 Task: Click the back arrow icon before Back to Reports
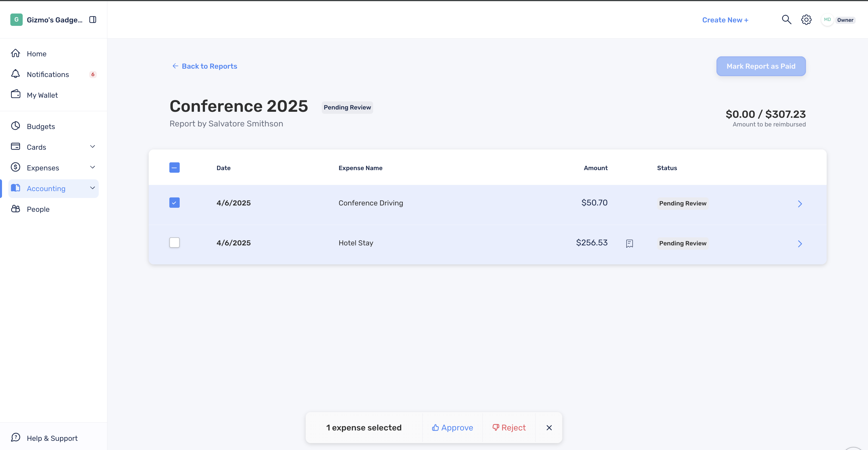click(x=175, y=66)
